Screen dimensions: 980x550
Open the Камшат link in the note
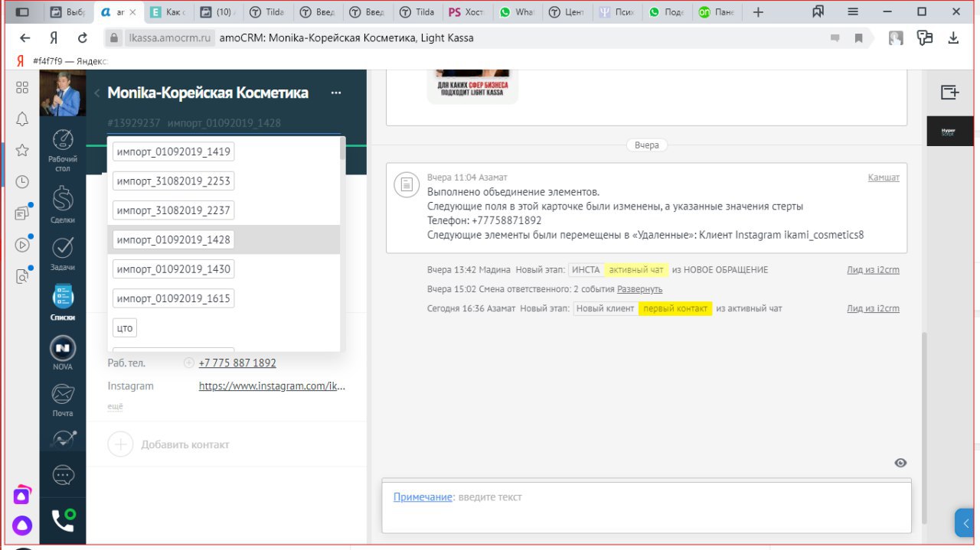[x=884, y=177]
